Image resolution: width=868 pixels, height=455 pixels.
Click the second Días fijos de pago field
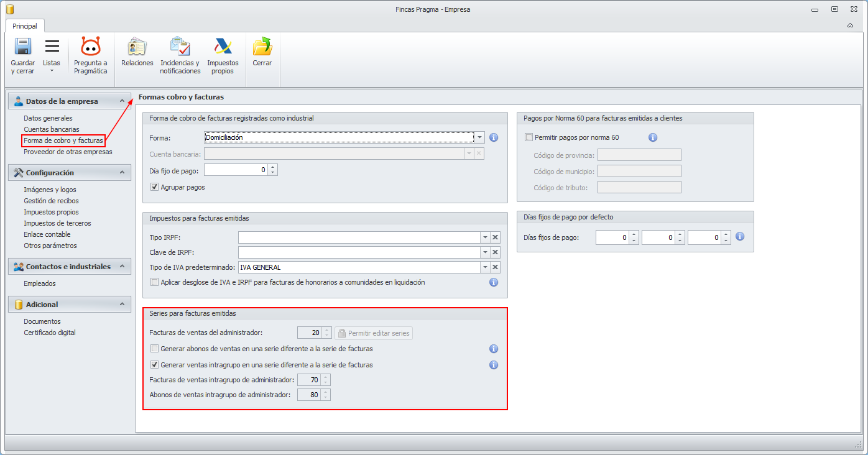click(x=658, y=237)
